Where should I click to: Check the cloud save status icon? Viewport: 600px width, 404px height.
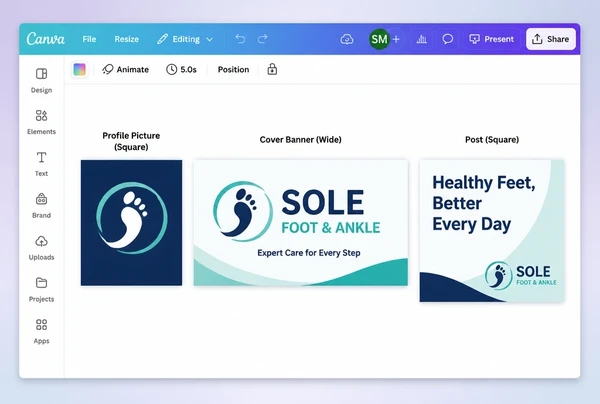pos(347,39)
